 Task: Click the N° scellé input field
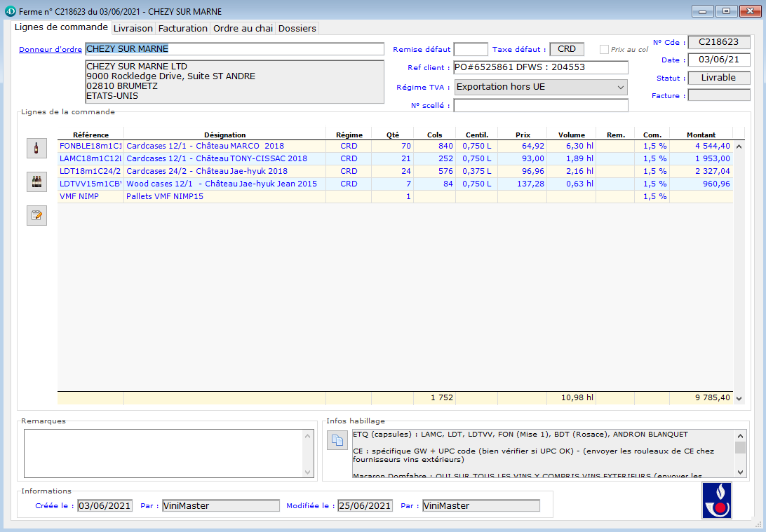tap(540, 105)
